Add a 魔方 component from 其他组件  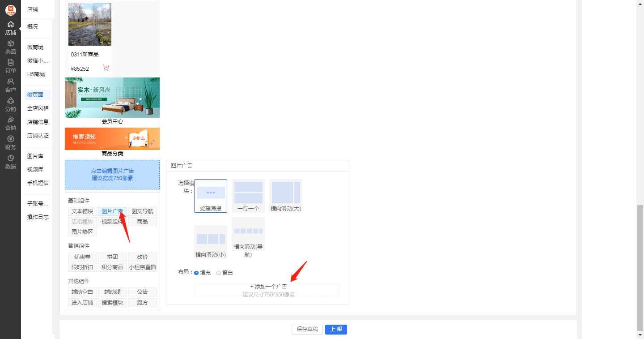pyautogui.click(x=142, y=302)
